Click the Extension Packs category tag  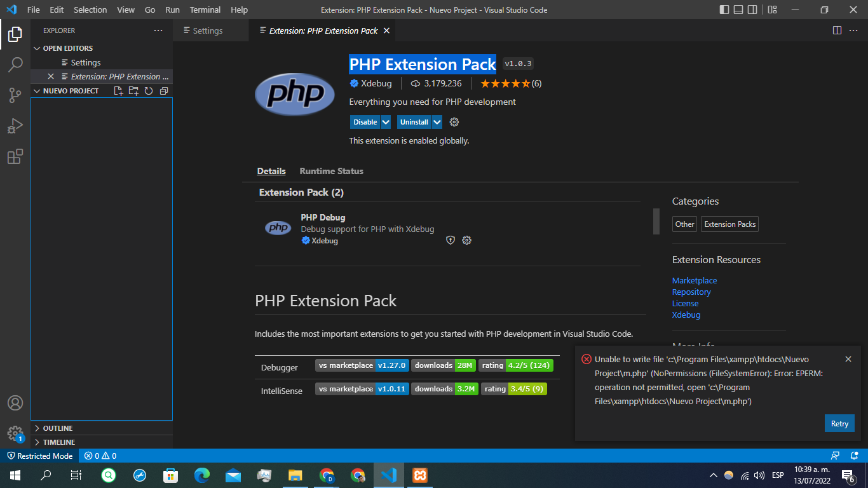click(x=730, y=224)
